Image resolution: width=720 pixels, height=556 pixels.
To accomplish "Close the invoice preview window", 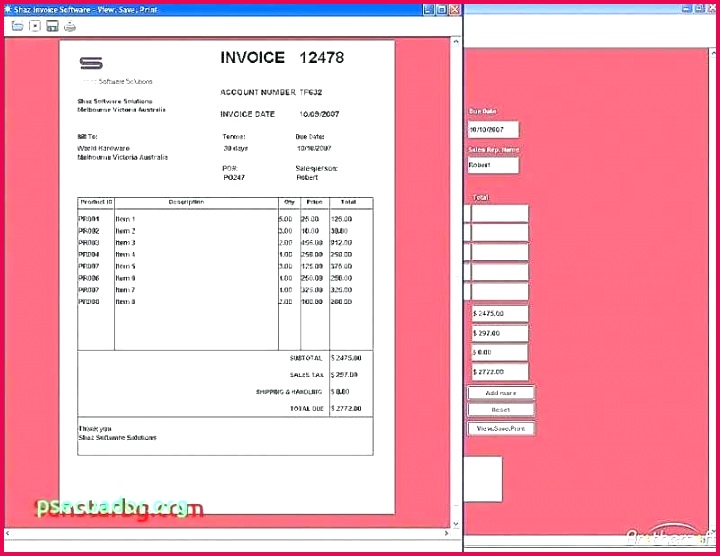I will click(454, 9).
